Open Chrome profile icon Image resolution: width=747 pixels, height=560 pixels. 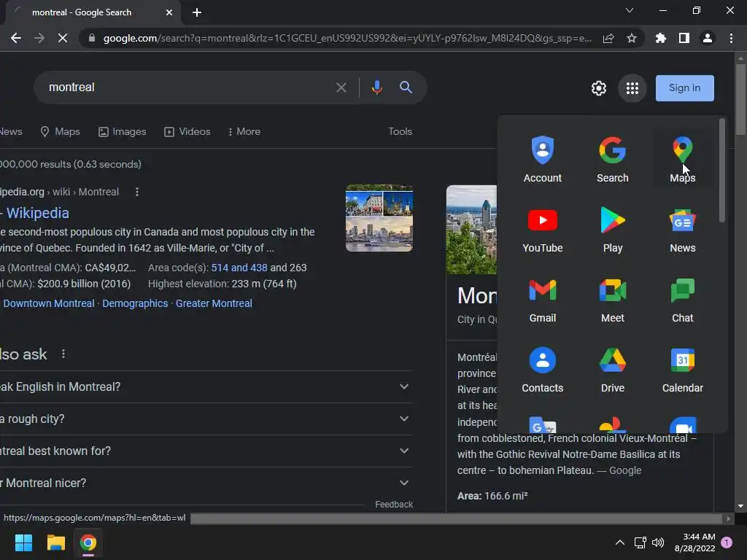[708, 38]
